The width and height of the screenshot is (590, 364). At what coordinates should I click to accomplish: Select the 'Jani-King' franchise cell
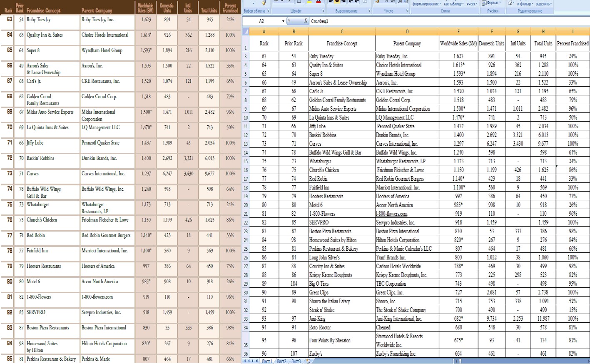point(342,319)
